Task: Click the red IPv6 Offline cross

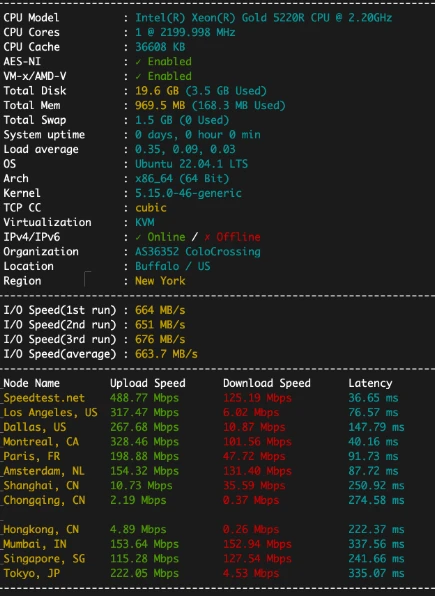Action: pyautogui.click(x=207, y=237)
